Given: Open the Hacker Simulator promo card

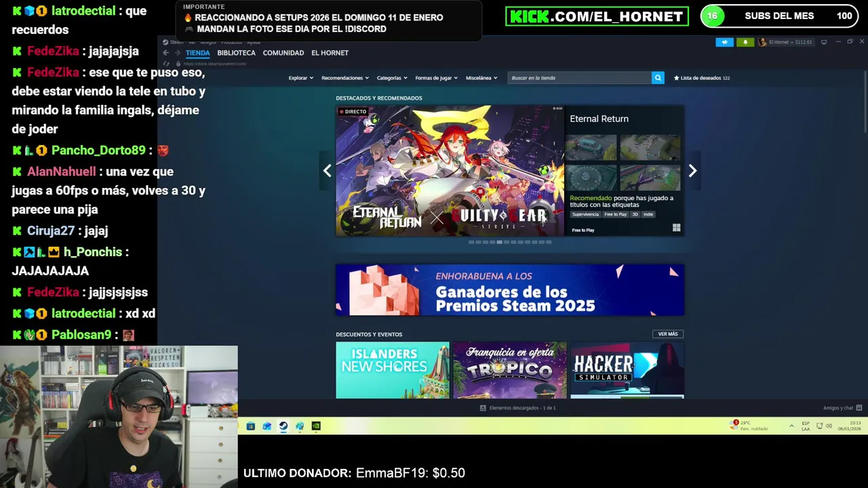Looking at the screenshot, I should (627, 370).
